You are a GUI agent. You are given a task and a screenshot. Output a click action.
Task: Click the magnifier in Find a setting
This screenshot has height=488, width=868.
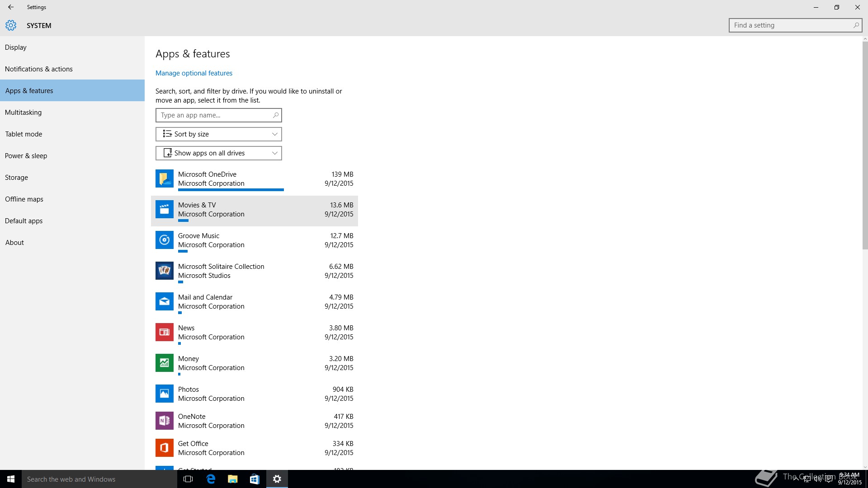tap(856, 25)
